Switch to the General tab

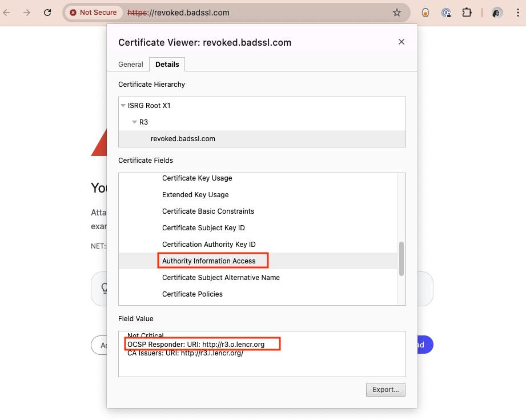(130, 65)
